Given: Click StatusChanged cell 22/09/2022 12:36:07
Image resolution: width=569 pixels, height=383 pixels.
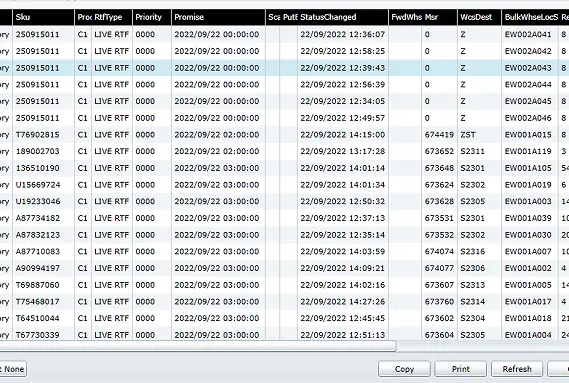Looking at the screenshot, I should click(343, 34).
